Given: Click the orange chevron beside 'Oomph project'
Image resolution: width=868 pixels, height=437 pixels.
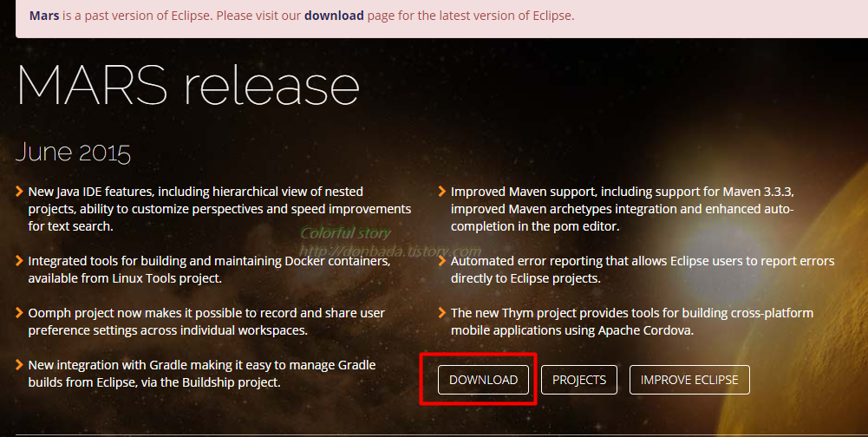Looking at the screenshot, I should 19,313.
